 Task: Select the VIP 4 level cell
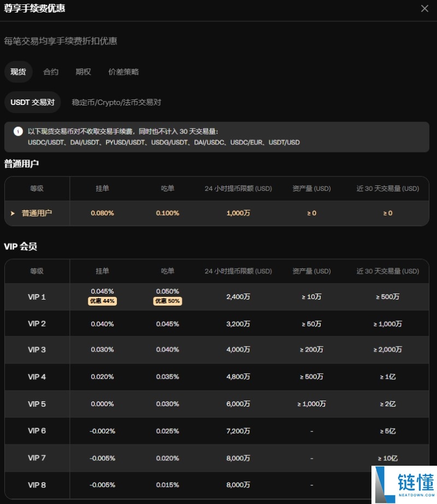click(x=37, y=377)
